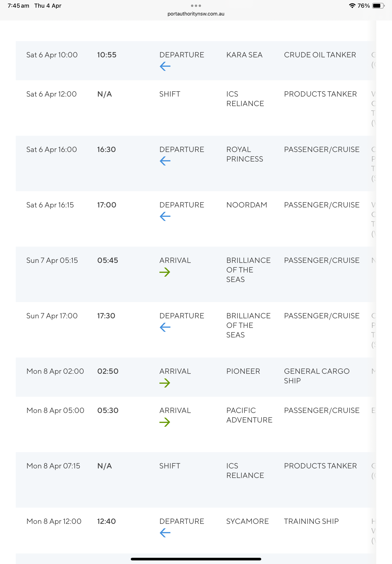Select the ROYAL PRINCESS vessel name
The width and height of the screenshot is (392, 564).
(x=245, y=154)
